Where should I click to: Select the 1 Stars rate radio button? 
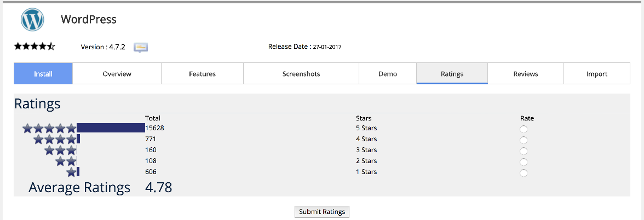coord(524,173)
